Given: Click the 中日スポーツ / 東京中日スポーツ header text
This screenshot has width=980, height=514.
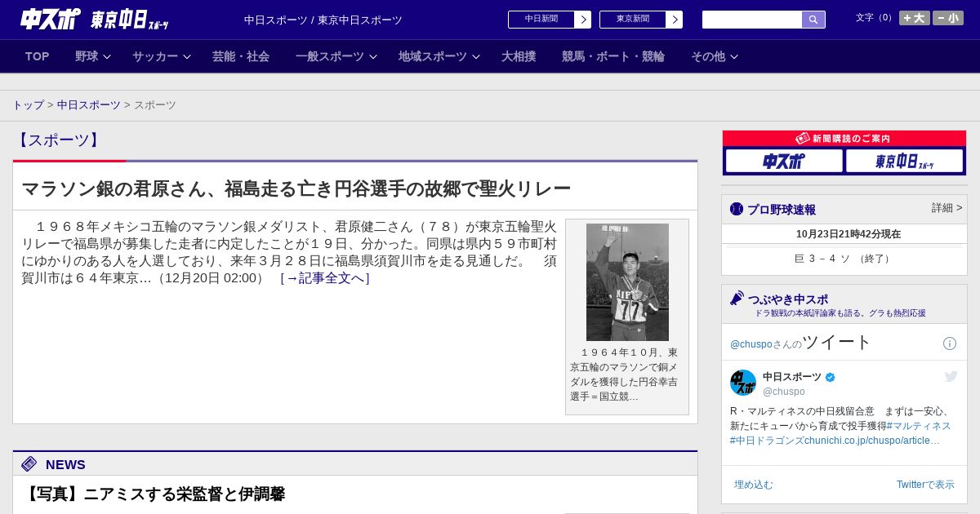Looking at the screenshot, I should click(323, 20).
